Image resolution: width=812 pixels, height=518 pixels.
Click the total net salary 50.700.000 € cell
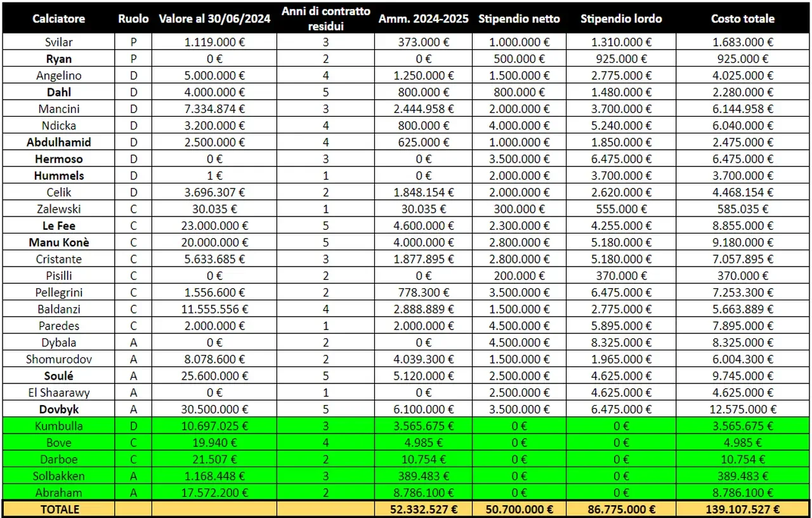(519, 509)
